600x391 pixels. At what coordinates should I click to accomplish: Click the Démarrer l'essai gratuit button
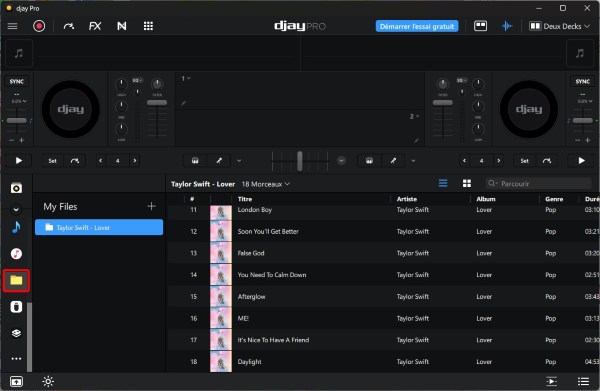[x=417, y=26]
